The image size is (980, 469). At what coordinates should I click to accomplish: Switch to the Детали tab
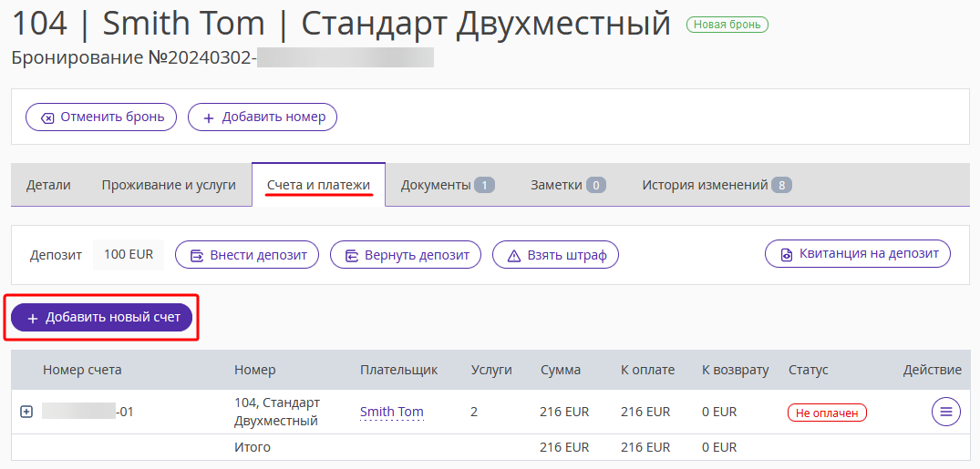pos(48,185)
